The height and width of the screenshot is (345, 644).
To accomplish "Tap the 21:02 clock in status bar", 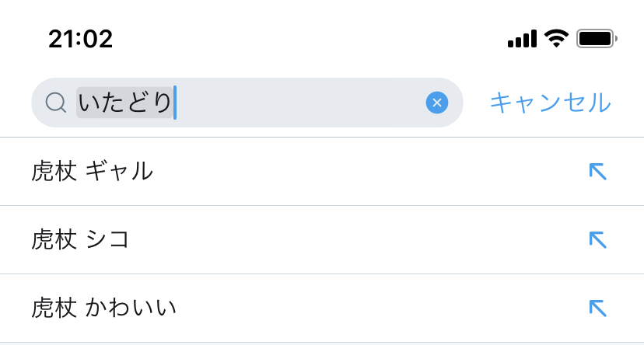I will point(80,38).
